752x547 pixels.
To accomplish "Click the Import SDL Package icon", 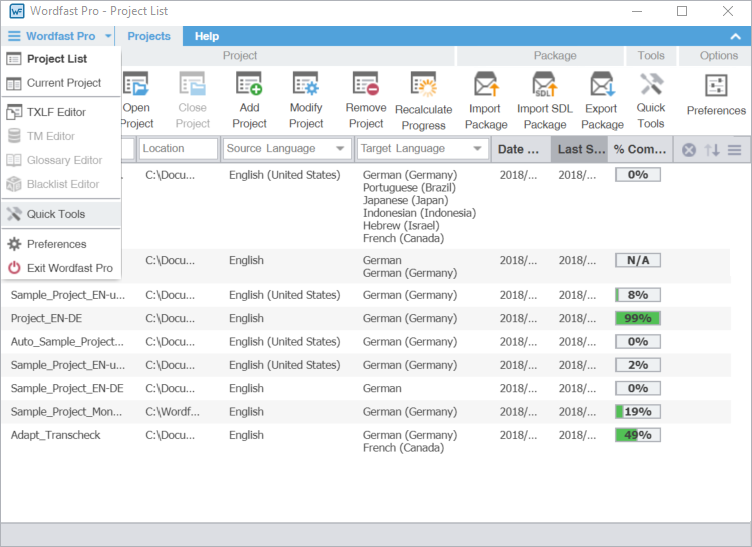I will tap(545, 84).
